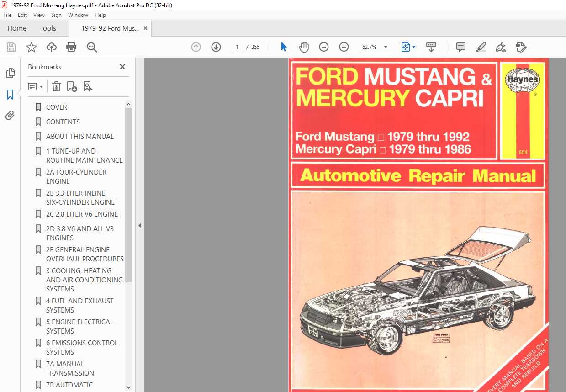Select the Highlight text tool

tap(481, 47)
